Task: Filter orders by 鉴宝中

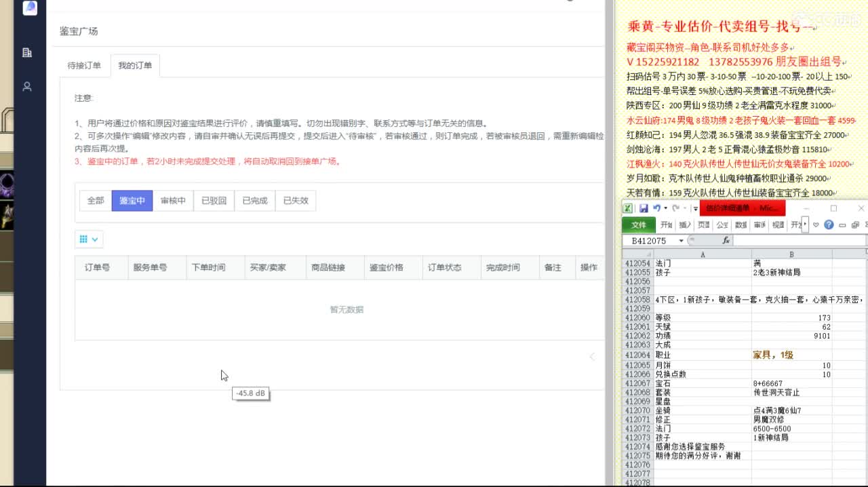Action: [132, 201]
